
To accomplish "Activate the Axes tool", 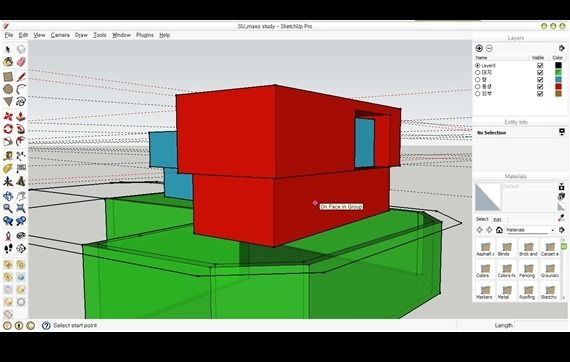I will coord(8,181).
